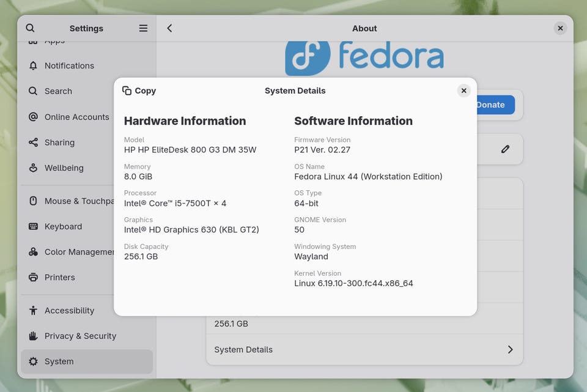The width and height of the screenshot is (587, 392).
Task: Click the Sharing icon in sidebar
Action: [x=33, y=142]
